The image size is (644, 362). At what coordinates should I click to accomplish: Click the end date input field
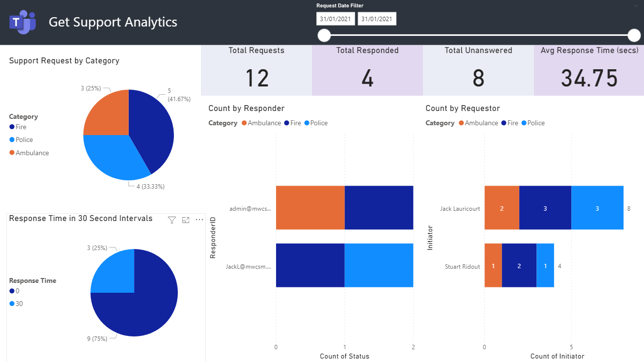tap(377, 19)
